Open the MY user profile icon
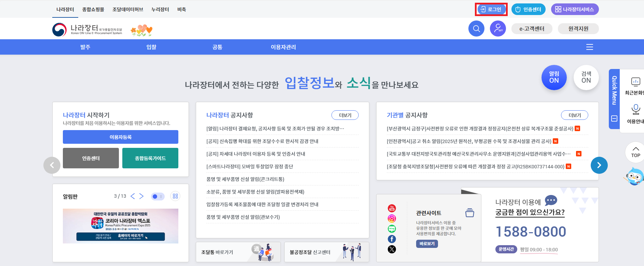644x266 pixels. (498, 29)
